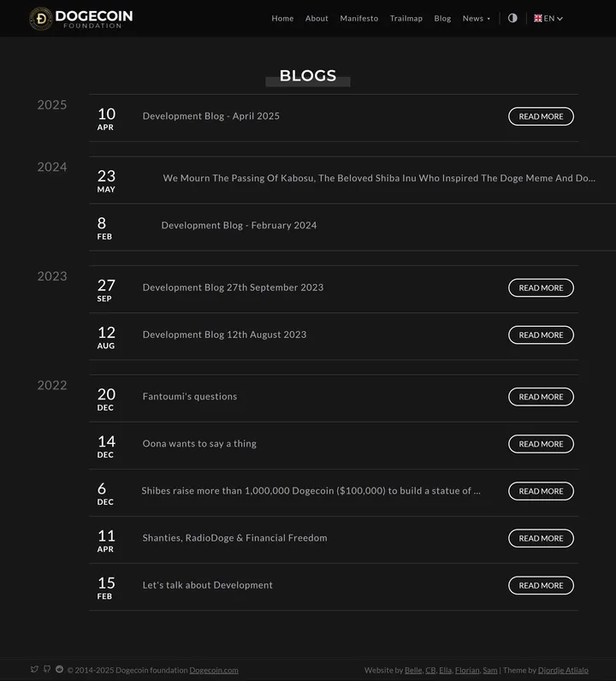Screen dimensions: 616x681
Task: Visit the Dogecoin.com footer link
Action: pos(214,670)
